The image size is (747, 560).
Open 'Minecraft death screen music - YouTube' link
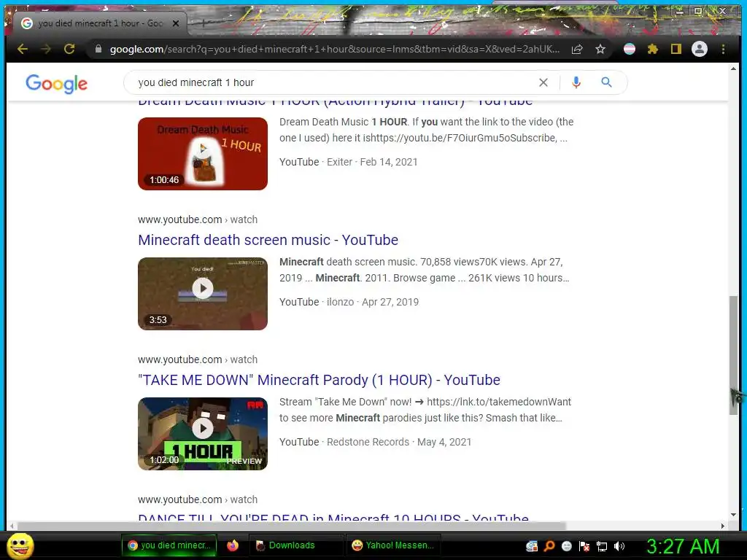tap(268, 240)
